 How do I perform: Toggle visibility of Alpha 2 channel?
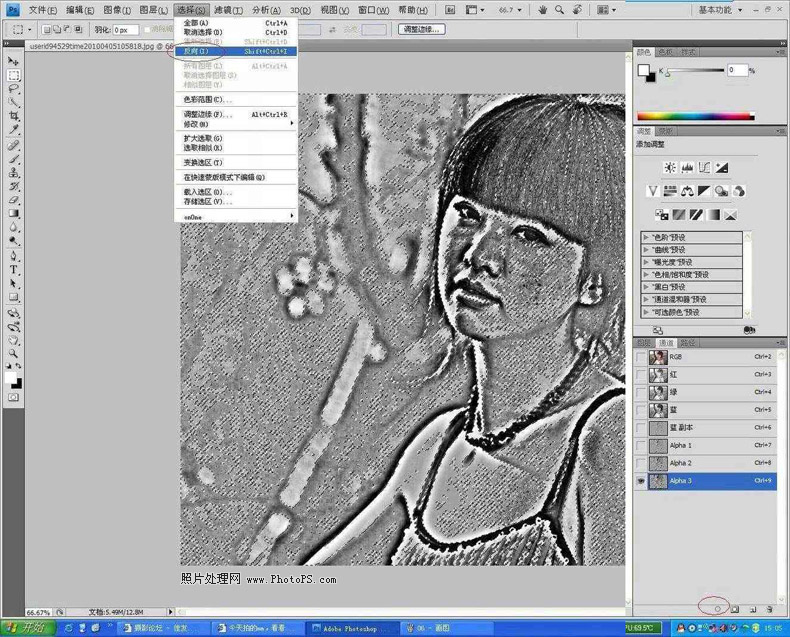tap(640, 463)
